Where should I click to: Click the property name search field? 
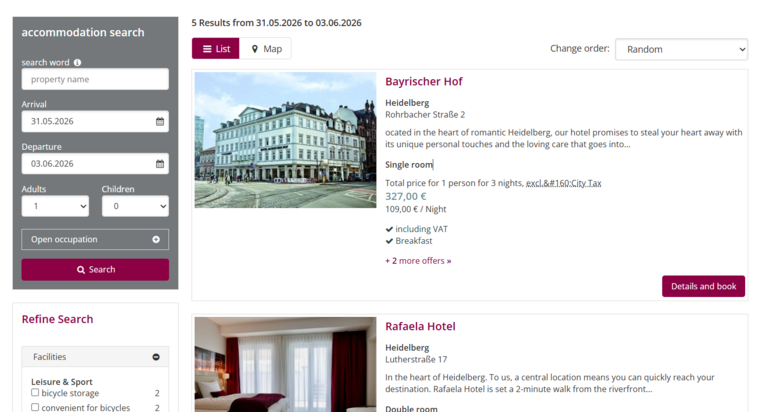click(x=95, y=79)
